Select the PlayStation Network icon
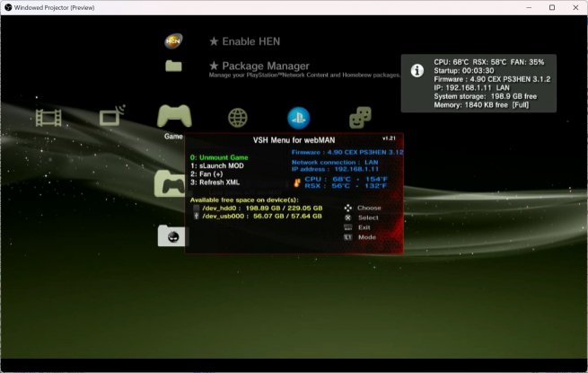The height and width of the screenshot is (373, 588). (x=298, y=117)
